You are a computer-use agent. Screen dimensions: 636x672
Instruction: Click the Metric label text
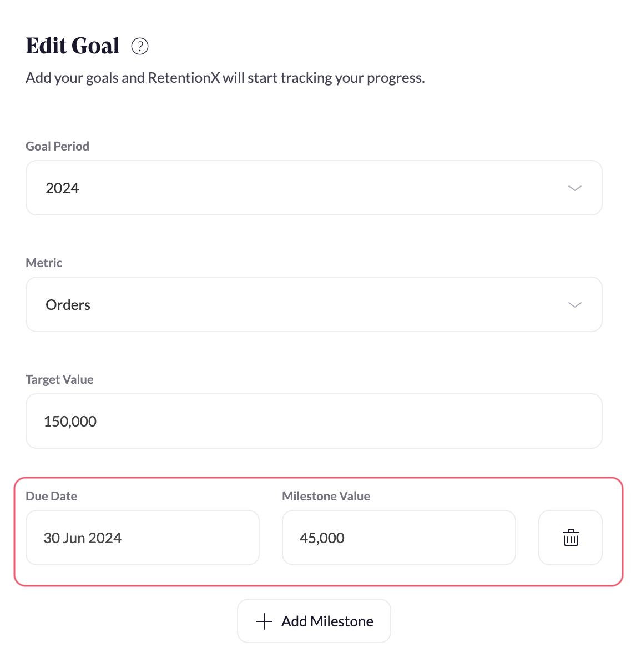point(44,263)
